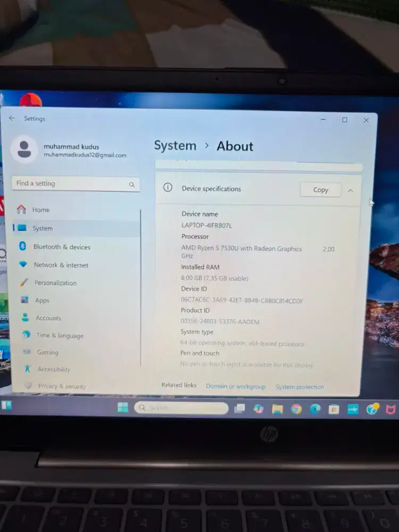399x532 pixels.
Task: Copy the device specifications
Action: tap(320, 190)
